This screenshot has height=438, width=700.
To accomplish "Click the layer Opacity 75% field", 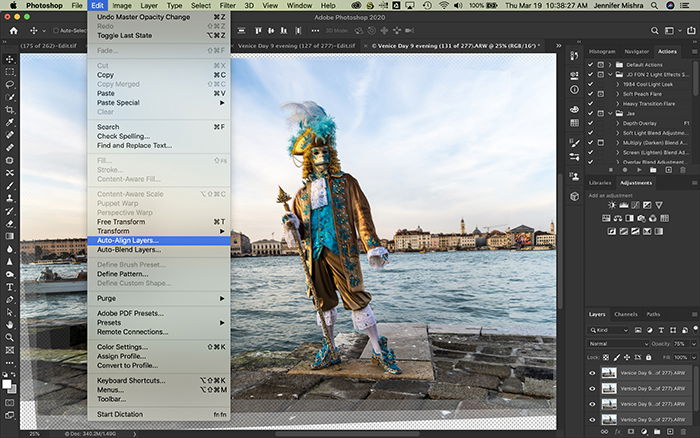I will 682,344.
